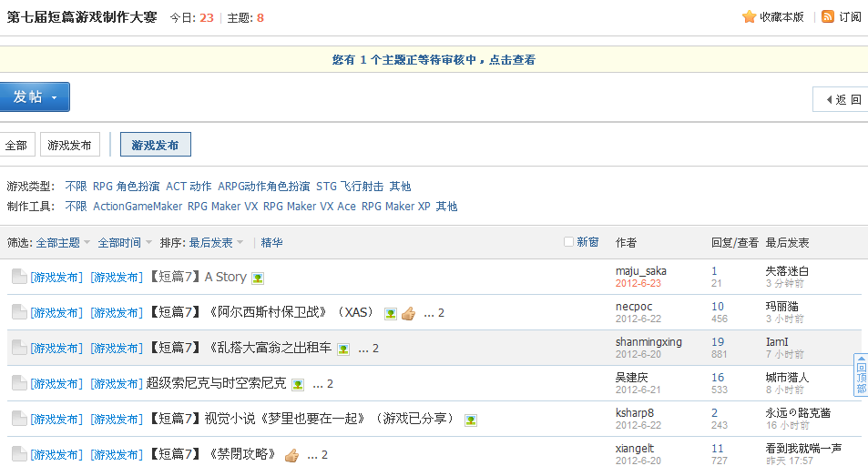The image size is (868, 476).
Task: Open the page icon of the A Story thread
Action: [19, 277]
